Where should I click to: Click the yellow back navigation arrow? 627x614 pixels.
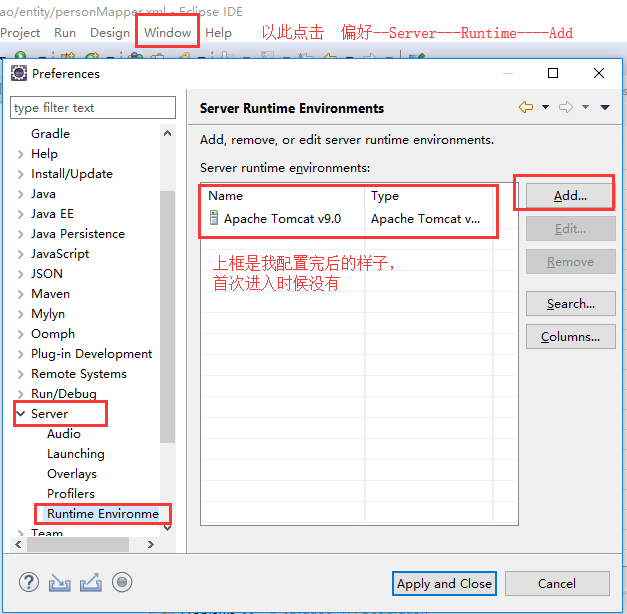click(x=526, y=107)
